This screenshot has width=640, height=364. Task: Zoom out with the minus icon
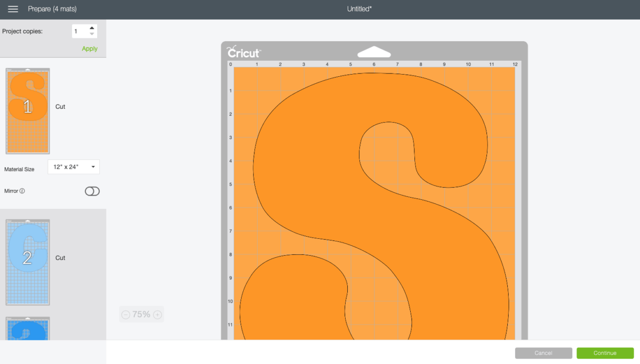(125, 314)
